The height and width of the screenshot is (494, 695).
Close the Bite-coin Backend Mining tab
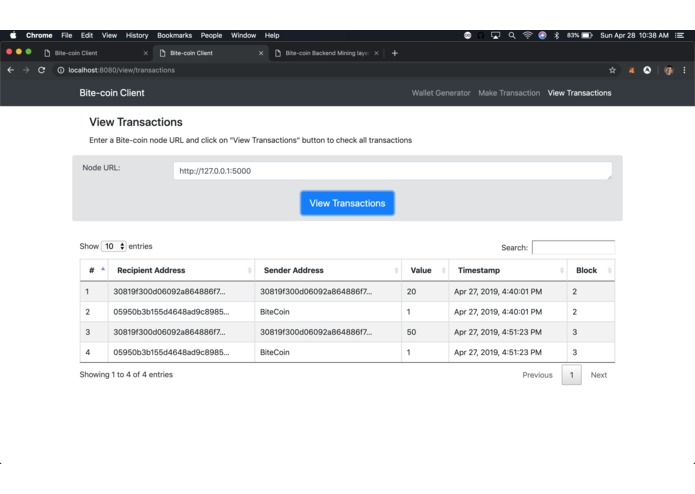coord(376,53)
